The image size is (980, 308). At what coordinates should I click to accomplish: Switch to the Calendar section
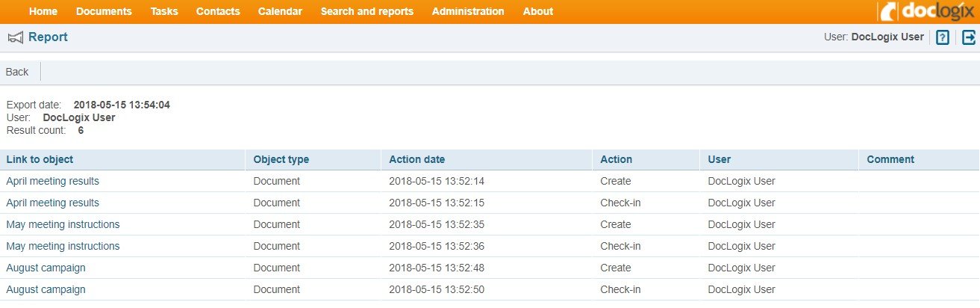click(x=280, y=11)
